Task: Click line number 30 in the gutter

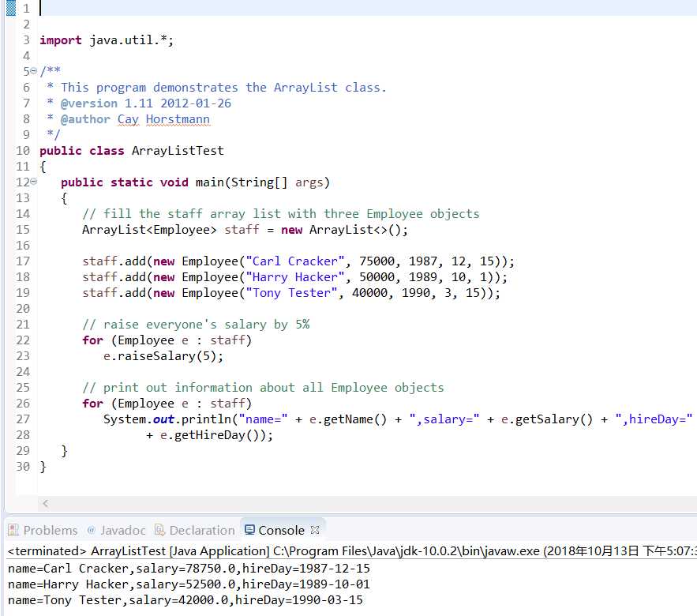Action: pos(23,467)
